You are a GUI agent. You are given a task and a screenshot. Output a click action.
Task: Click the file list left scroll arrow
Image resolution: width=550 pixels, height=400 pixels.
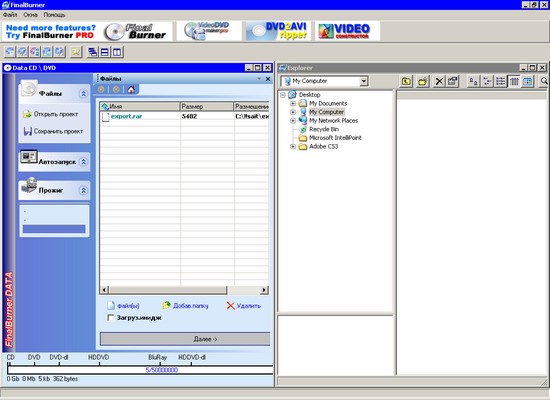point(104,290)
